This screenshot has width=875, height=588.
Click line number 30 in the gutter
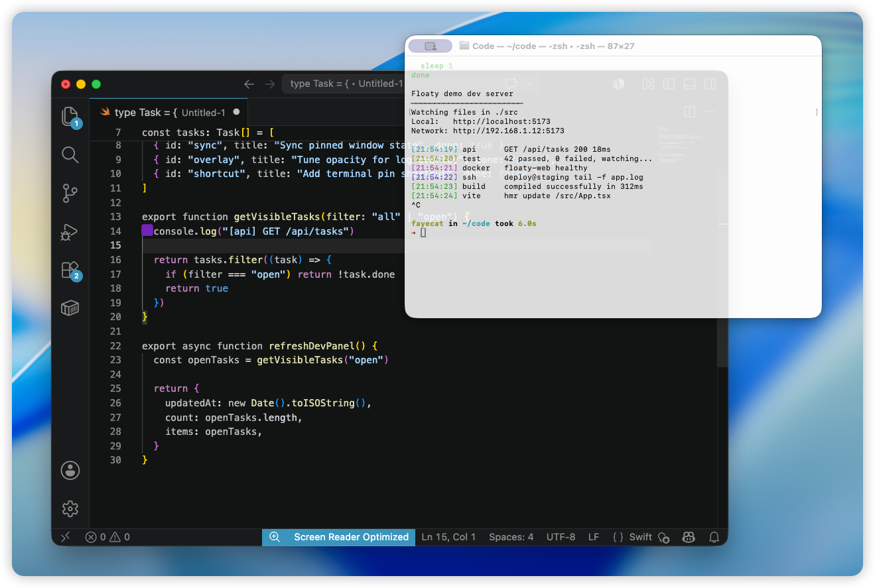click(115, 460)
